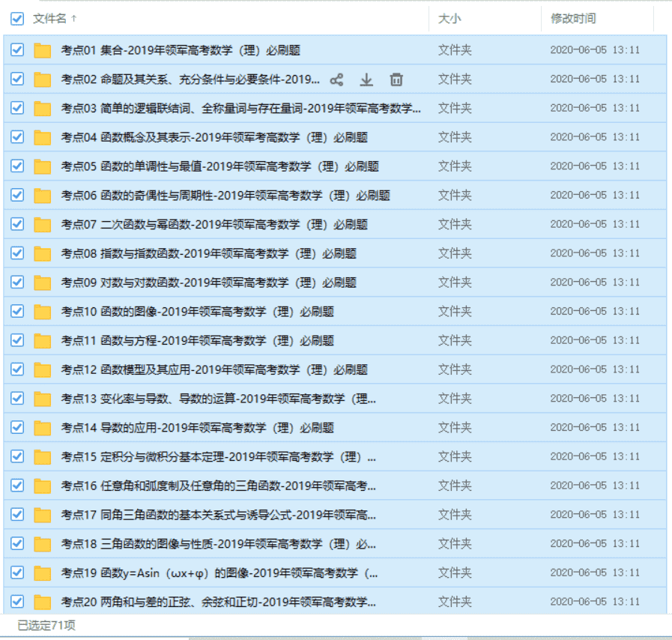Click share icon on 考点02 row

pos(336,79)
